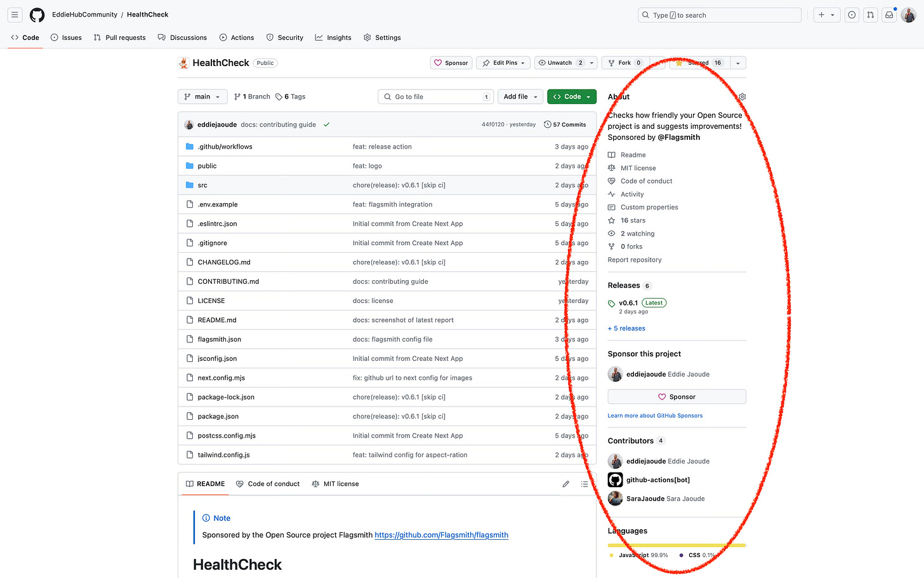The image size is (924, 578).
Task: Open the Issues inbox icon in header
Action: [852, 15]
